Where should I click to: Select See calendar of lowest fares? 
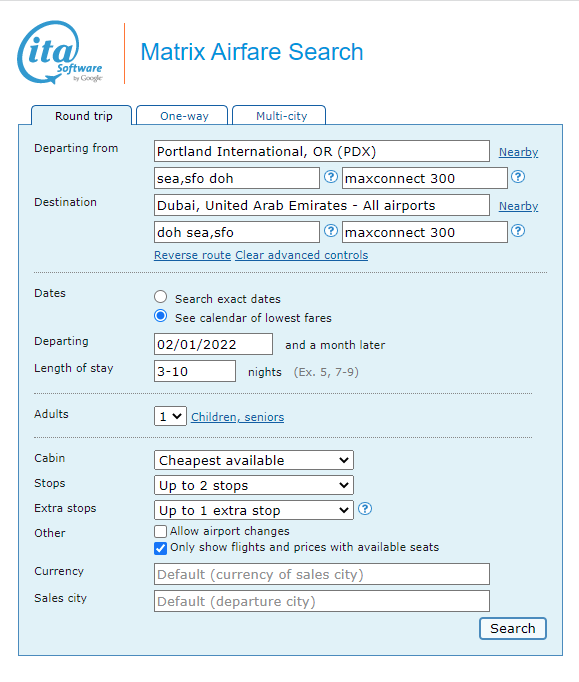pos(161,316)
